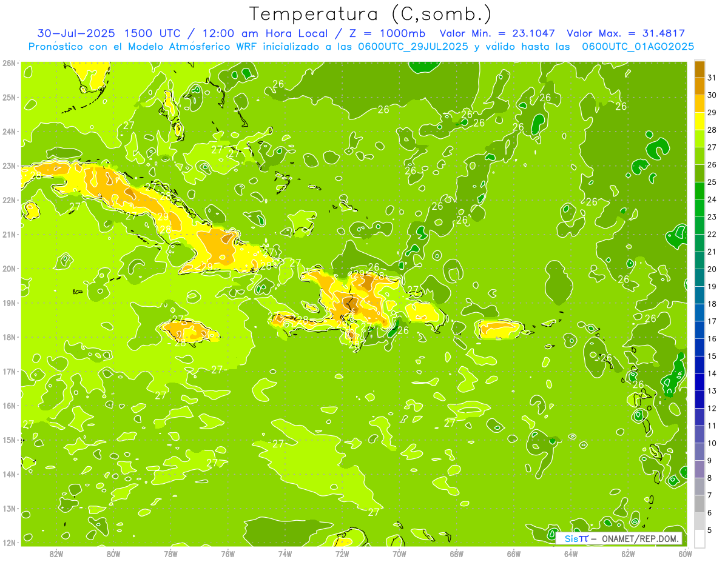Click "Valor Min. = 23.1047" in the header

pyautogui.click(x=497, y=33)
